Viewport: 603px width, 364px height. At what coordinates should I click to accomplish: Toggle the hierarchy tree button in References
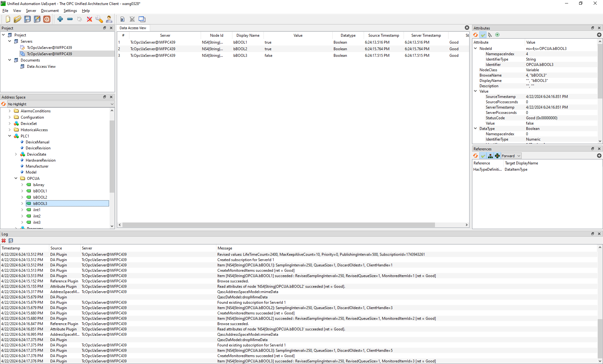(490, 156)
